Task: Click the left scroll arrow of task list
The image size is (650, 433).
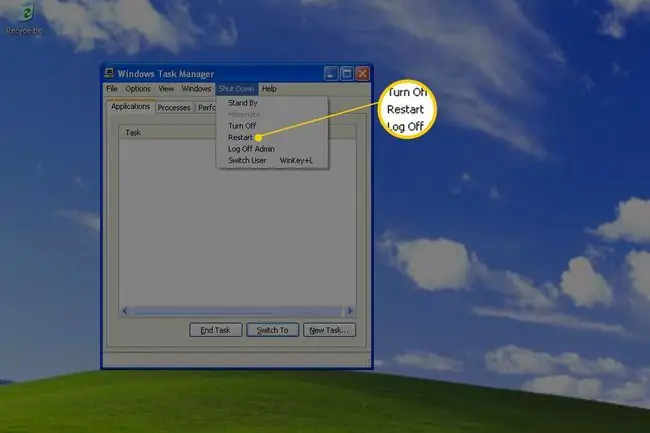Action: pyautogui.click(x=125, y=311)
